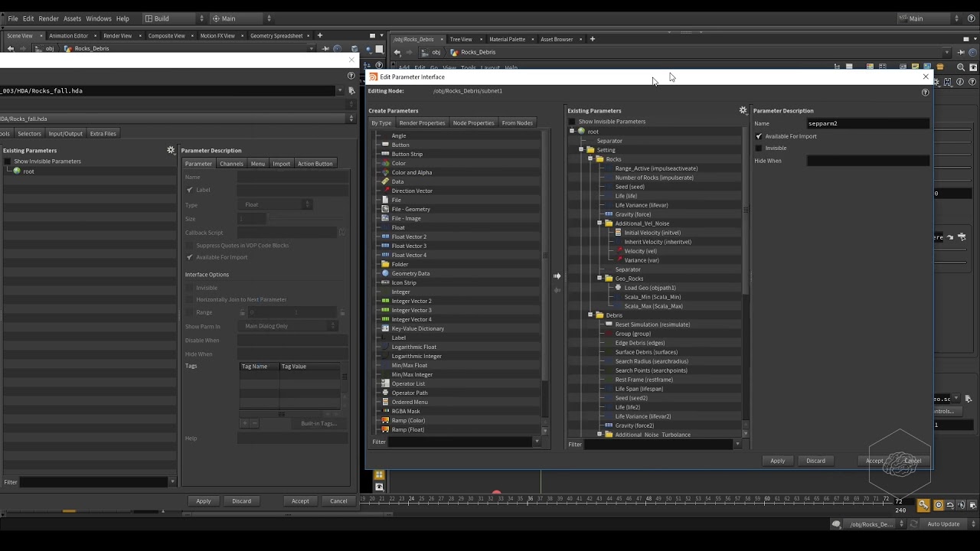
Task: Click Apply in Edit Parameter Interface dialog
Action: (777, 461)
